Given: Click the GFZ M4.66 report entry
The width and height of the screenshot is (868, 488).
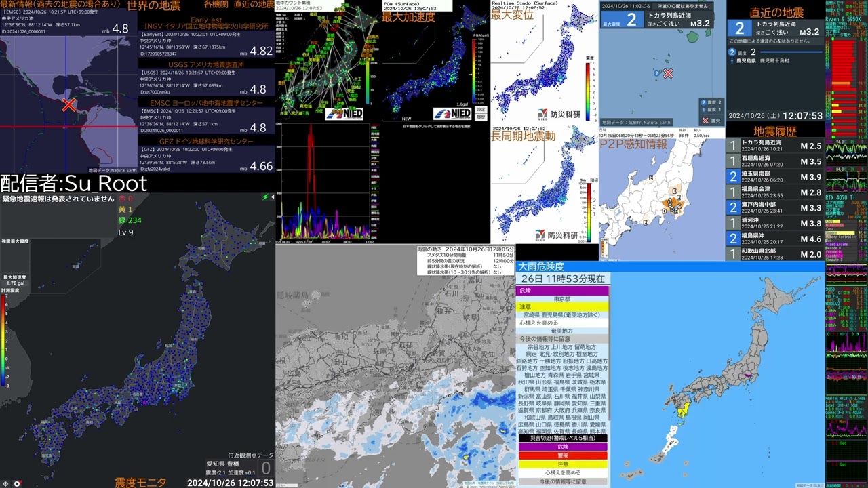Looking at the screenshot, I should (206, 163).
